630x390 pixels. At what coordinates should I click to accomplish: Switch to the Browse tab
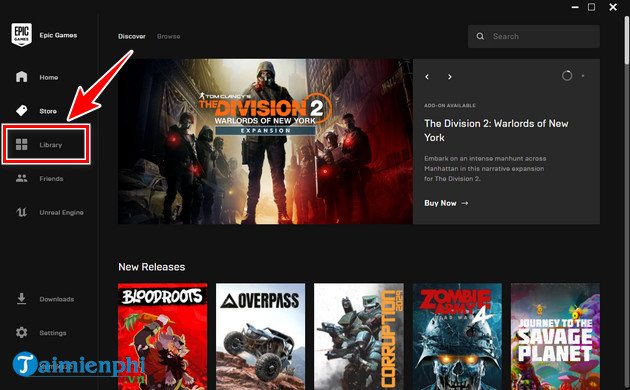tap(168, 36)
